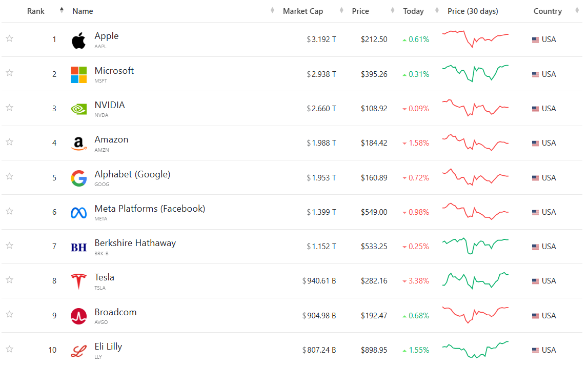Open the NVIDIA company page link
The height and width of the screenshot is (366, 588).
110,105
